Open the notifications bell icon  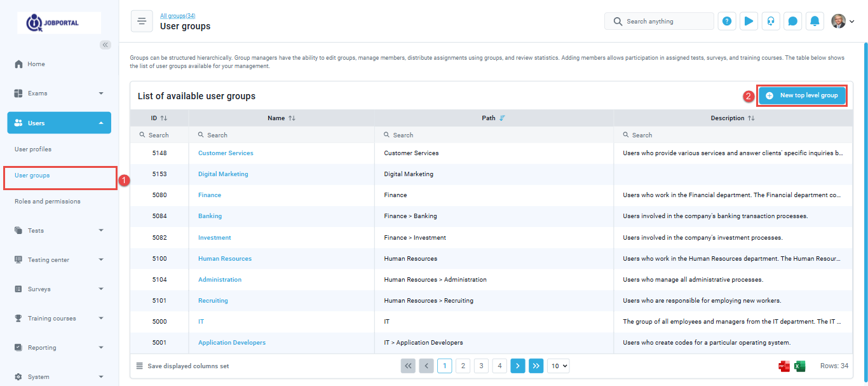point(815,21)
